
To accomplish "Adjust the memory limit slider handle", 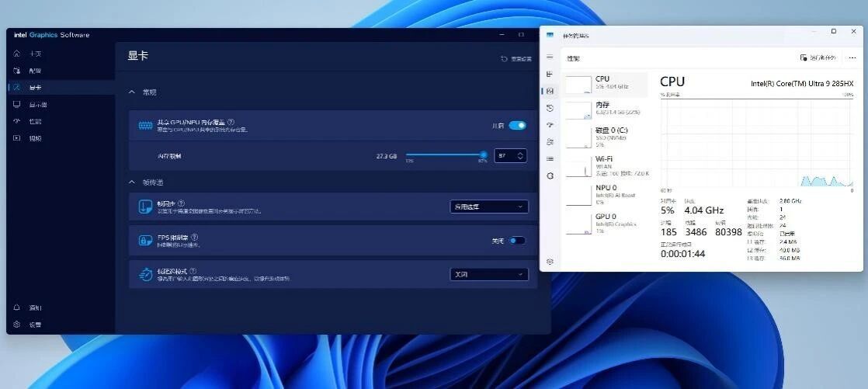I will point(484,155).
